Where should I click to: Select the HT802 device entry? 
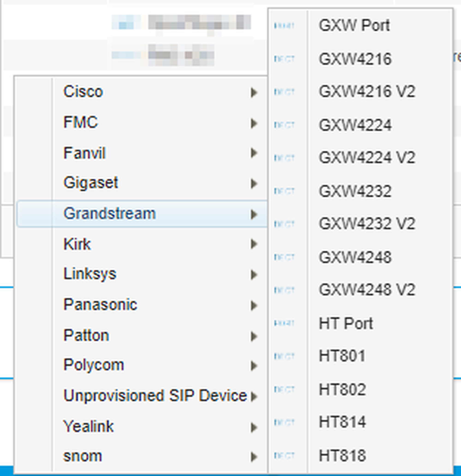point(342,389)
